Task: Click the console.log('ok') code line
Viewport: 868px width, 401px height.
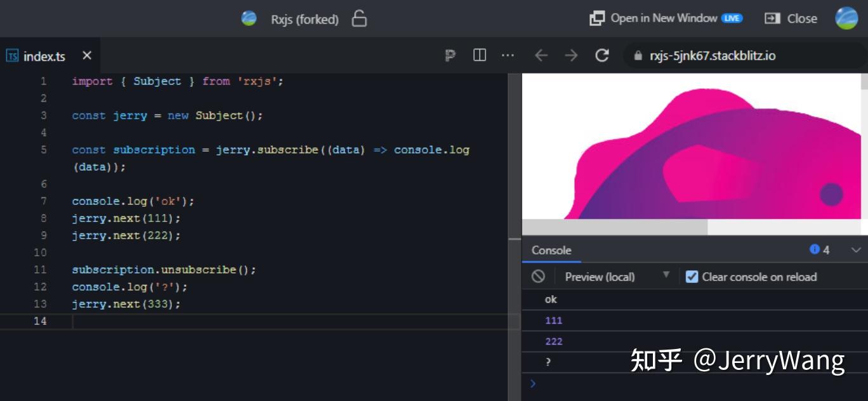Action: pyautogui.click(x=133, y=201)
